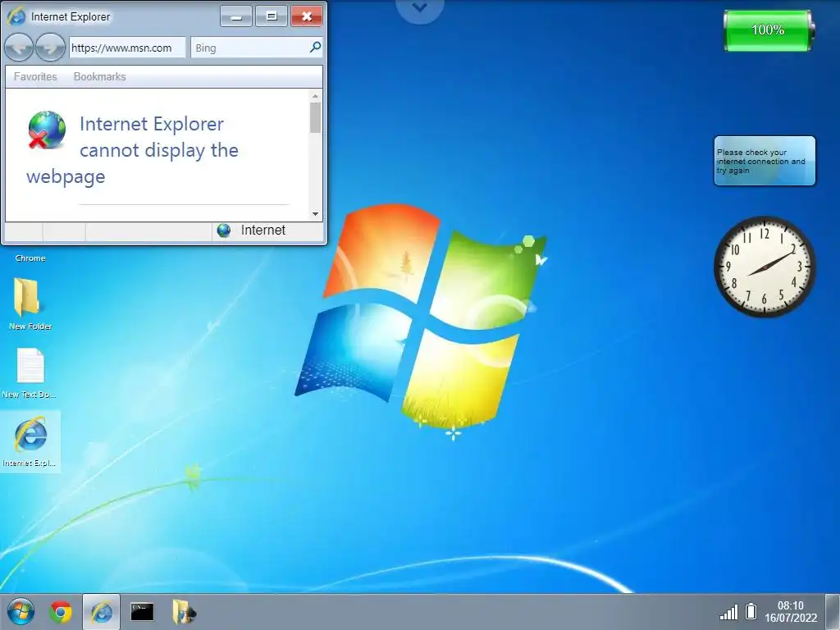Select the Internet Explorer desktop shortcut
This screenshot has width=840, height=630.
[30, 442]
